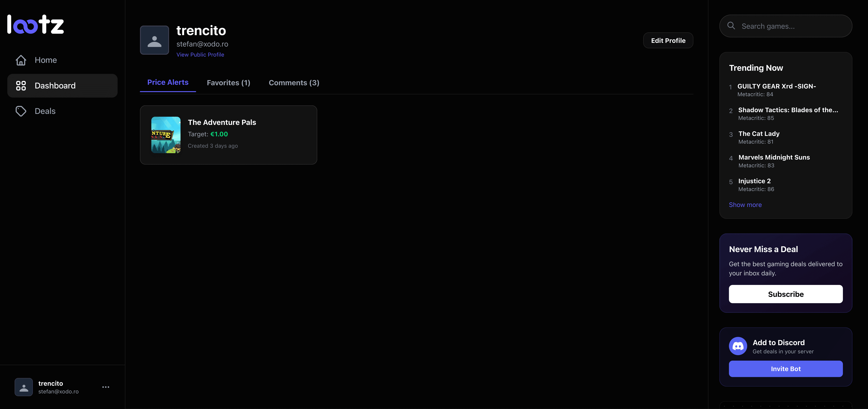Click the Dashboard grid icon
Screen dimensions: 868x409
click(x=21, y=86)
